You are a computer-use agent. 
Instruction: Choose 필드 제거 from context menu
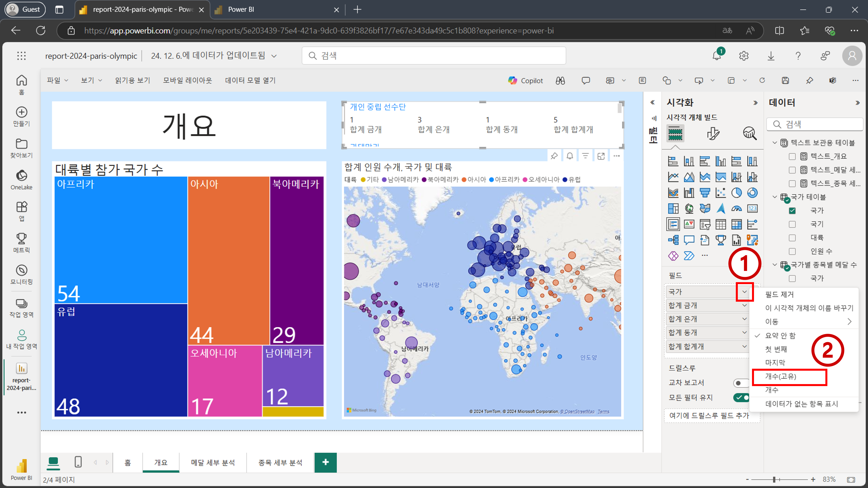(x=779, y=294)
